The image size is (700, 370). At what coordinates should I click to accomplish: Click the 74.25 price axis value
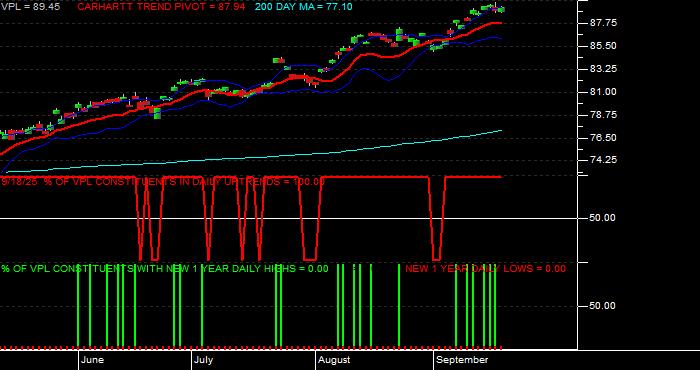pyautogui.click(x=604, y=160)
